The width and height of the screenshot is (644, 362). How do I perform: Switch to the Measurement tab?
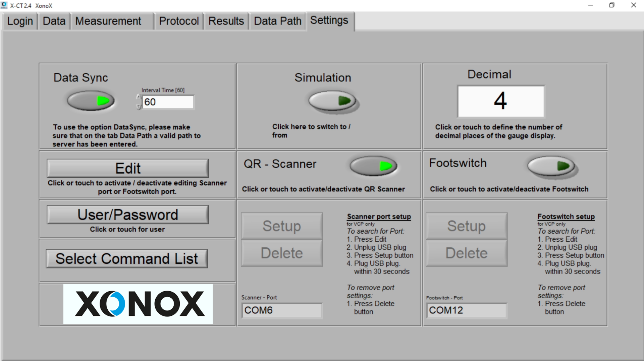tap(108, 21)
